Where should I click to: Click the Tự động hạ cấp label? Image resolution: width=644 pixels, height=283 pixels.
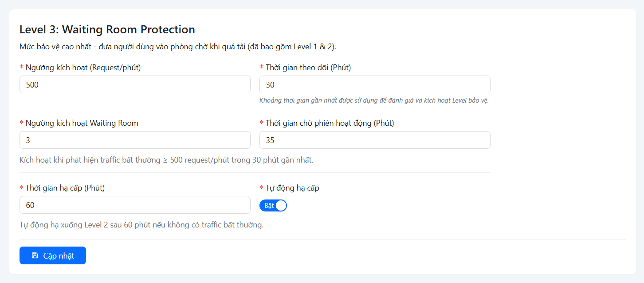pos(292,188)
